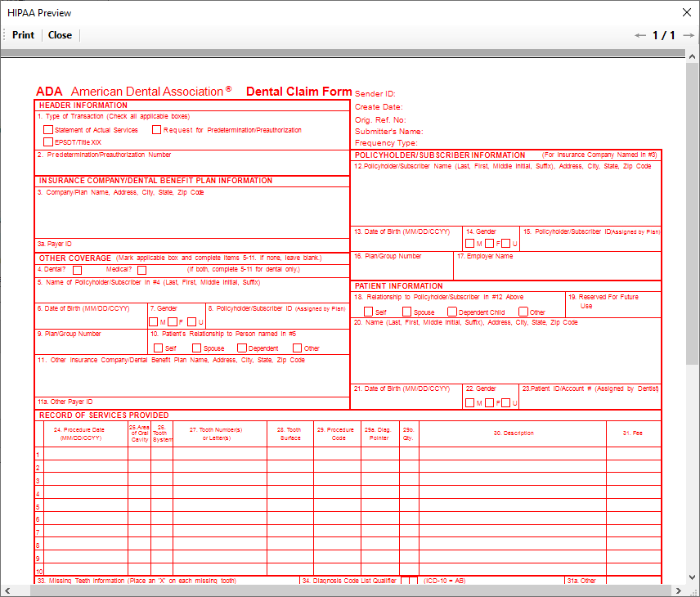Click the Close toolbar button
This screenshot has width=700, height=597.
(60, 35)
